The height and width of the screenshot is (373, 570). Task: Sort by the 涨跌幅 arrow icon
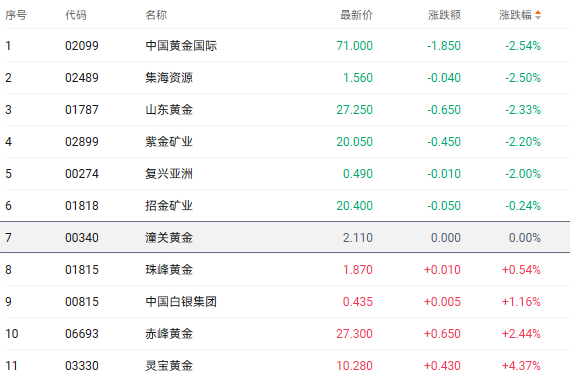pos(538,15)
